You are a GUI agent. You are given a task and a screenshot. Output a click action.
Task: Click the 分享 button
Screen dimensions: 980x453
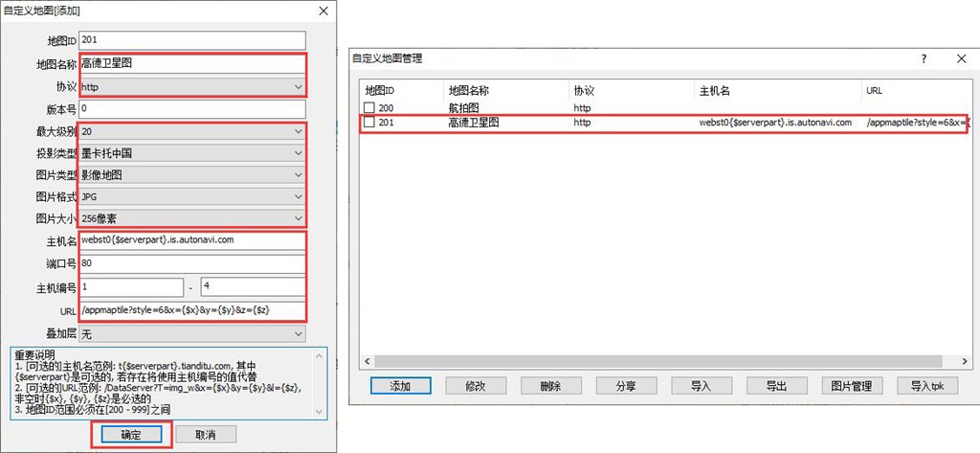626,386
